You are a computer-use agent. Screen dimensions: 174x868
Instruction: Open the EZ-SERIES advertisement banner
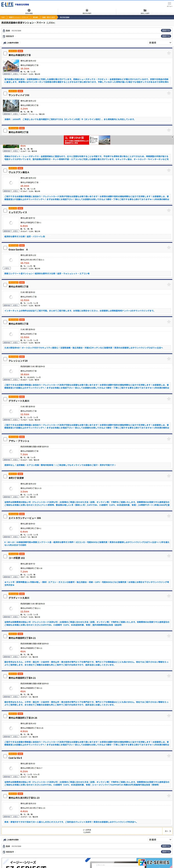(x=87, y=863)
